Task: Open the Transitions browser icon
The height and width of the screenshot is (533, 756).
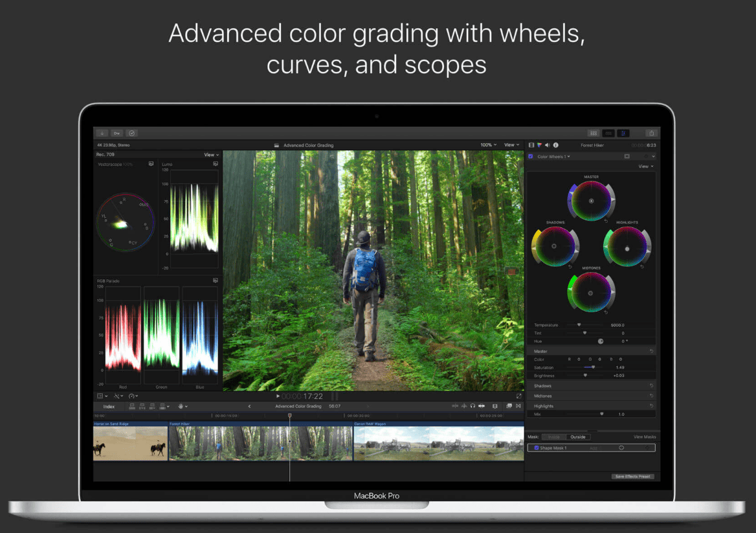Action: [518, 406]
